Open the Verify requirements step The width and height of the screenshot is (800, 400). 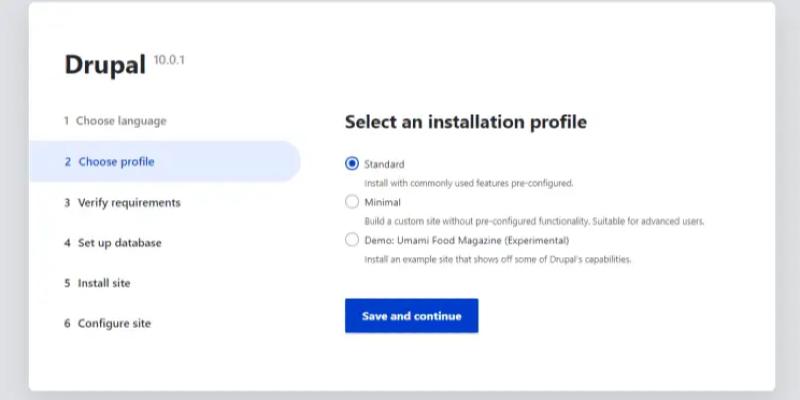click(x=129, y=202)
